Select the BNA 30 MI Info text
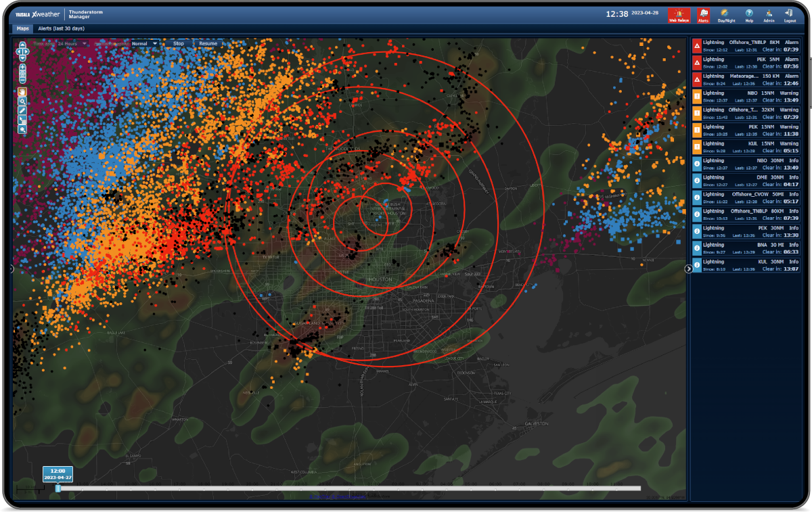This screenshot has height=512, width=812. click(779, 246)
